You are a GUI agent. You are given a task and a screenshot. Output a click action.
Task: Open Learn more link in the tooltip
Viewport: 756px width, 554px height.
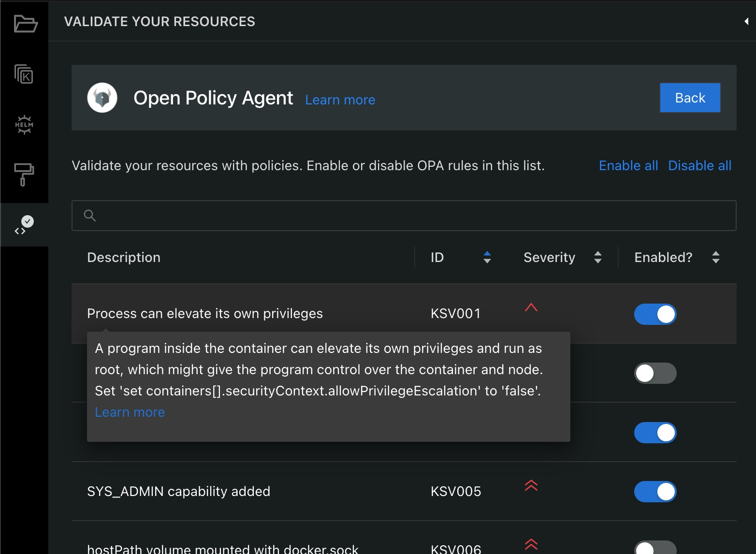130,412
